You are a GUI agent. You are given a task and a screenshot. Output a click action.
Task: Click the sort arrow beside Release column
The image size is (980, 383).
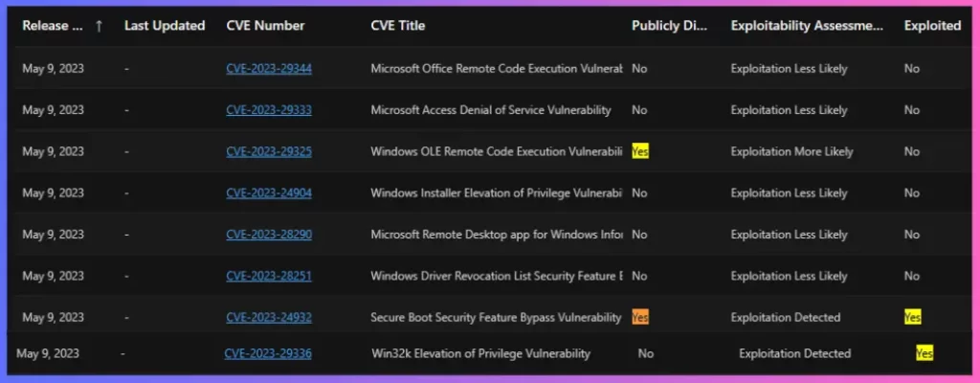(x=99, y=27)
